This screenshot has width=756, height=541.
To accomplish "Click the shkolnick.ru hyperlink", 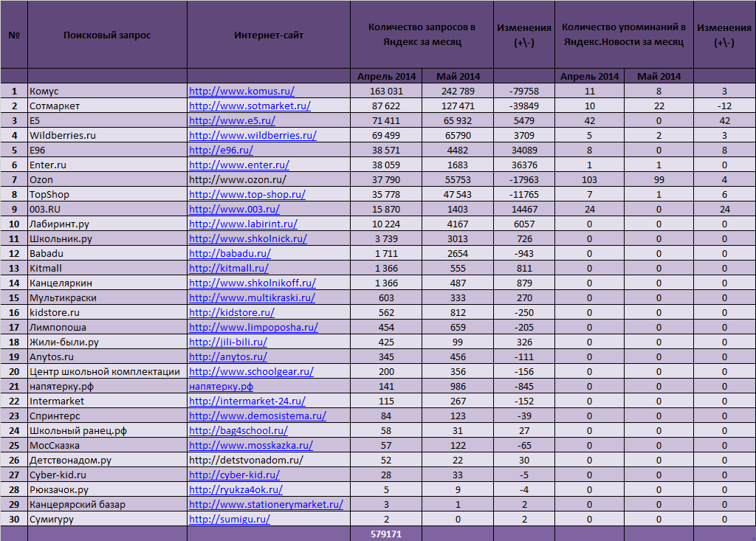I will 248,239.
